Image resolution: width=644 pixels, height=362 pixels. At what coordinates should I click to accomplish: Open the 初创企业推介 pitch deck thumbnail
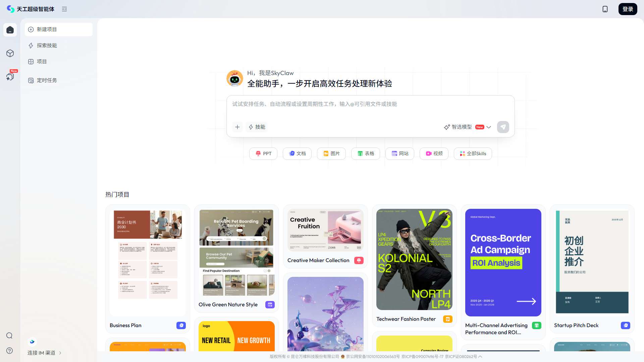coord(592,262)
